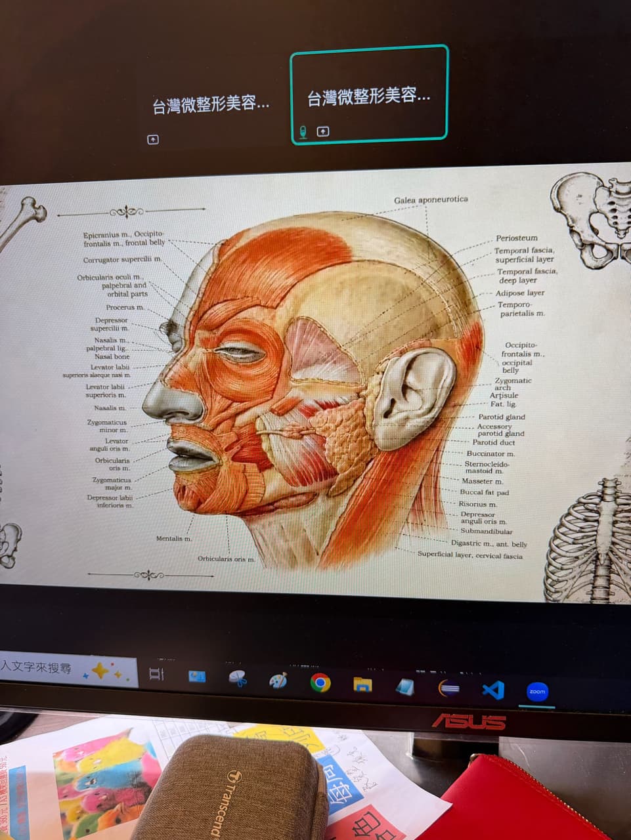Click the "Digastric m., ant. belly" label

[x=489, y=543]
